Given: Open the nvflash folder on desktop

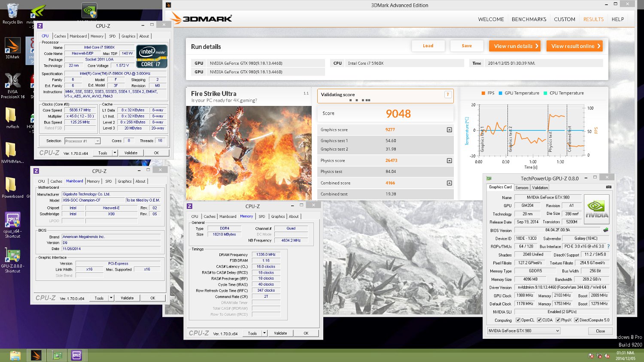Looking at the screenshot, I should (12, 118).
